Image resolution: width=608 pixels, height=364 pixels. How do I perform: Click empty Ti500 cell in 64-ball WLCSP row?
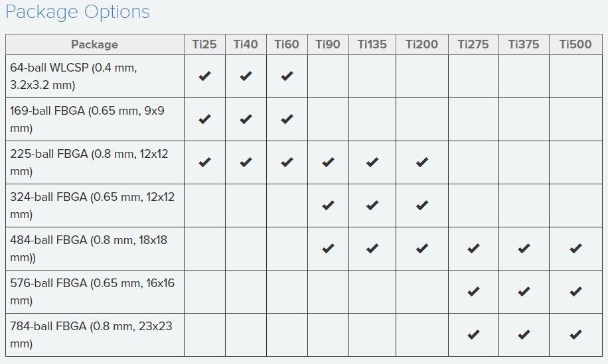coord(575,76)
